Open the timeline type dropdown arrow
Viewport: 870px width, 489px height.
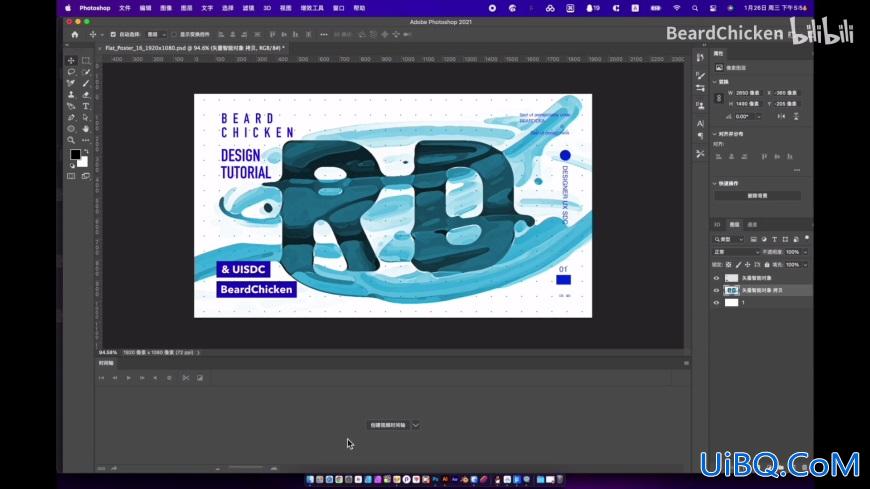coord(416,425)
